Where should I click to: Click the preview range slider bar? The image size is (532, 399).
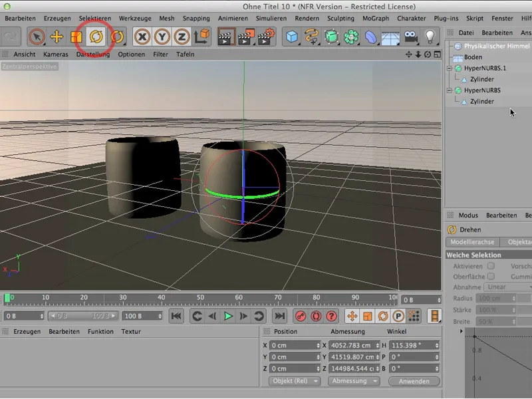click(83, 316)
